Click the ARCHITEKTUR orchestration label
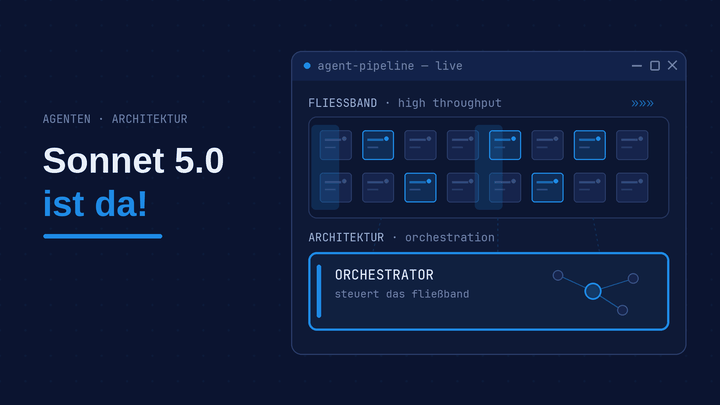The height and width of the screenshot is (405, 720). pyautogui.click(x=401, y=237)
